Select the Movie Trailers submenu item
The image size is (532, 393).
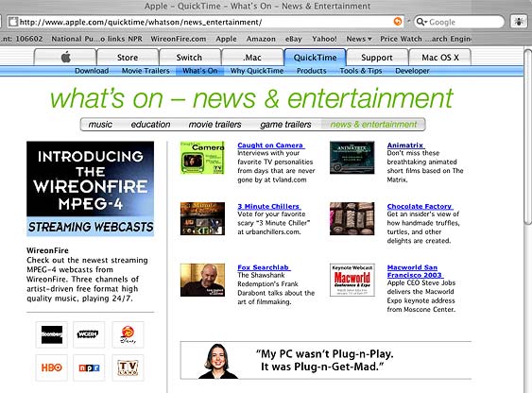(146, 71)
